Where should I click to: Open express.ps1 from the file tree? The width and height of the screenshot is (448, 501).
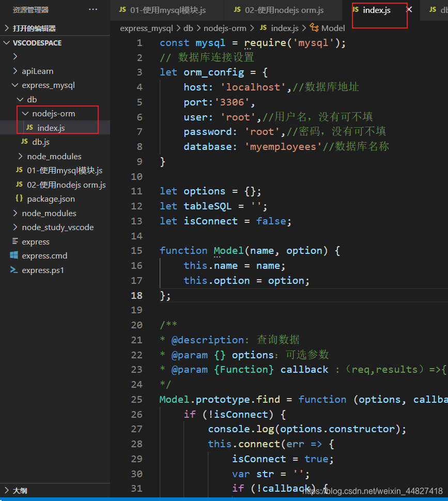43,270
